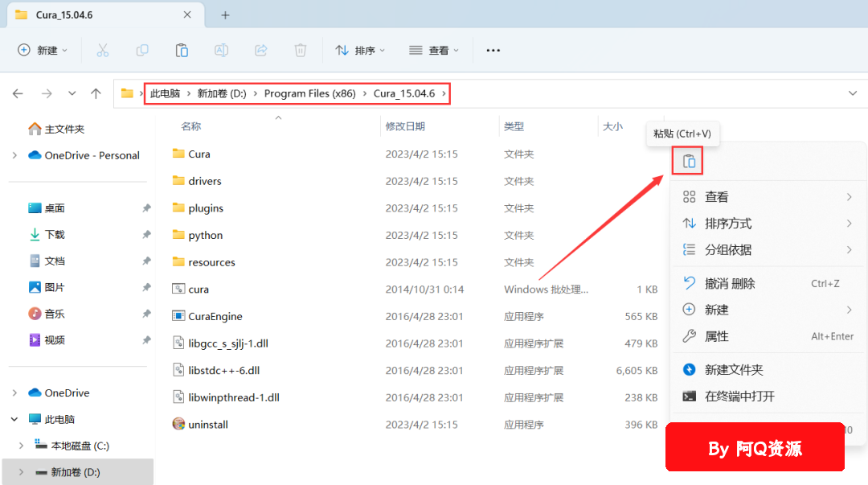Open the 新建 dropdown button
Viewport: 868px width, 485px height.
43,51
